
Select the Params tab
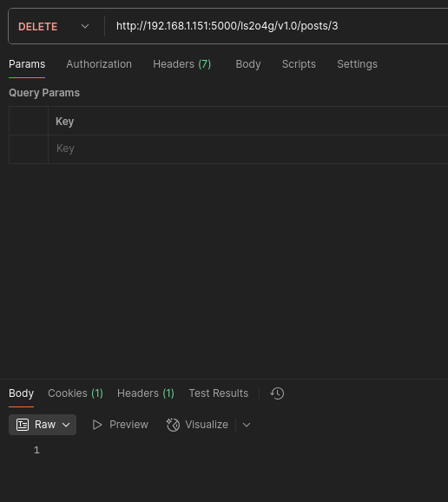click(x=27, y=64)
